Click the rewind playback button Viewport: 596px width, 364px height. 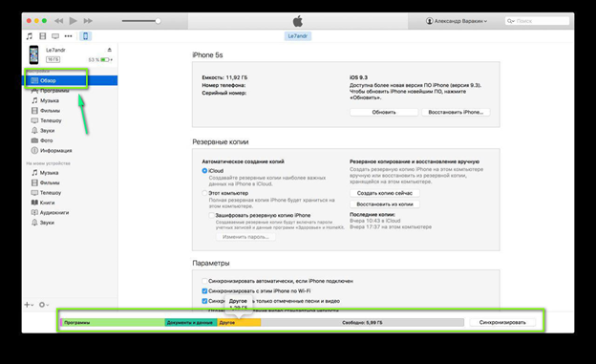(58, 21)
